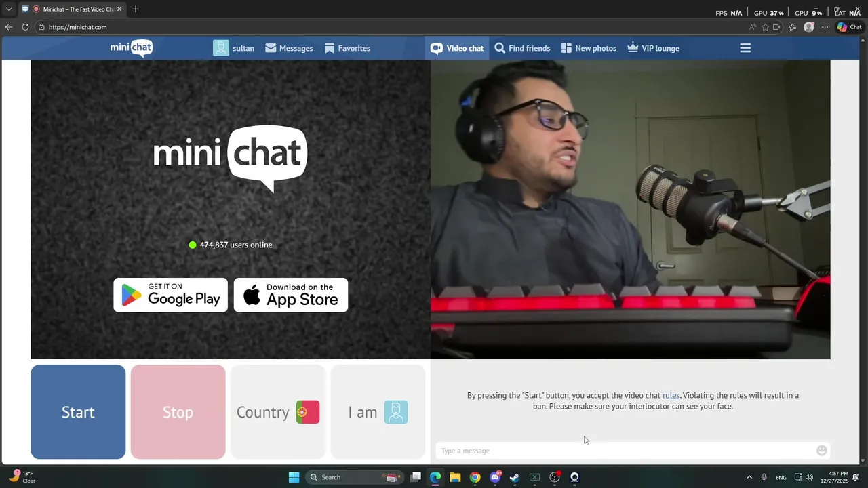Open Messages from the top navigation
The width and height of the screenshot is (868, 488).
coord(289,48)
